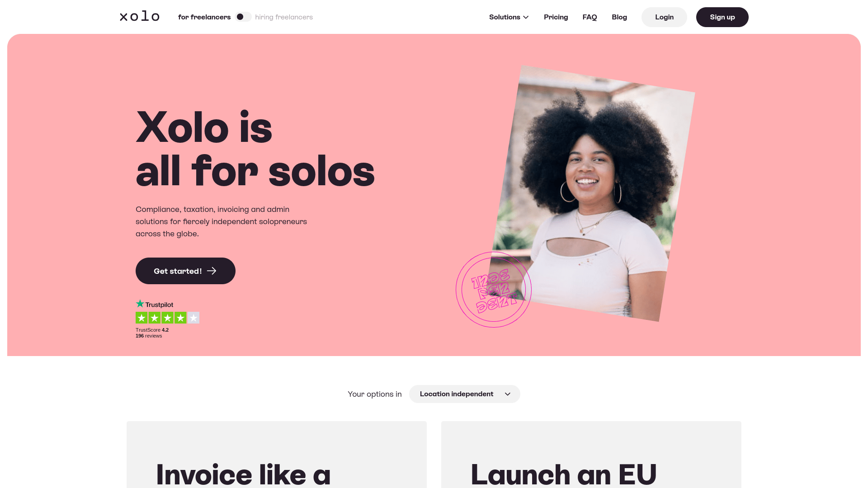Screen dimensions: 868x488
Task: Toggle freelancers/hiring freelancers switch
Action: click(243, 17)
